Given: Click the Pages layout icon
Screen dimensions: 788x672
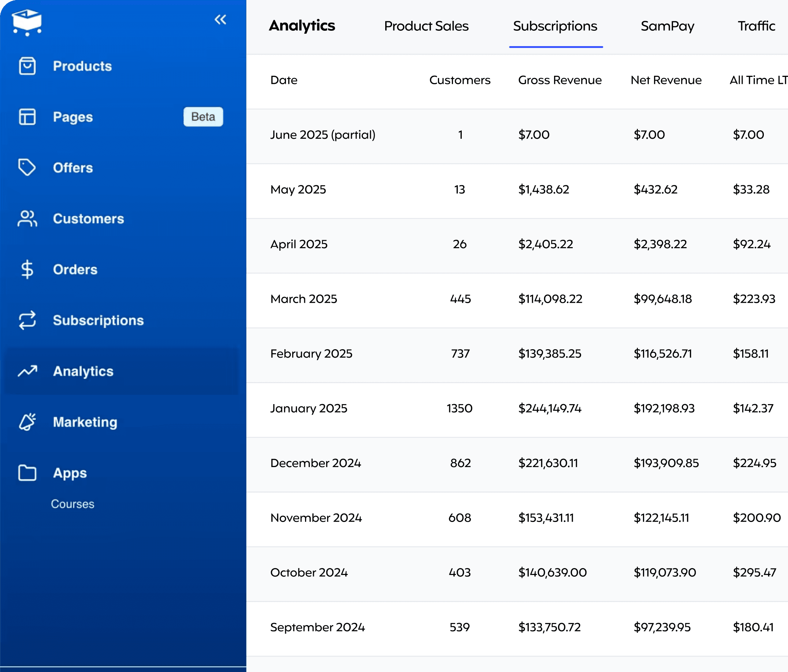Looking at the screenshot, I should click(x=27, y=117).
